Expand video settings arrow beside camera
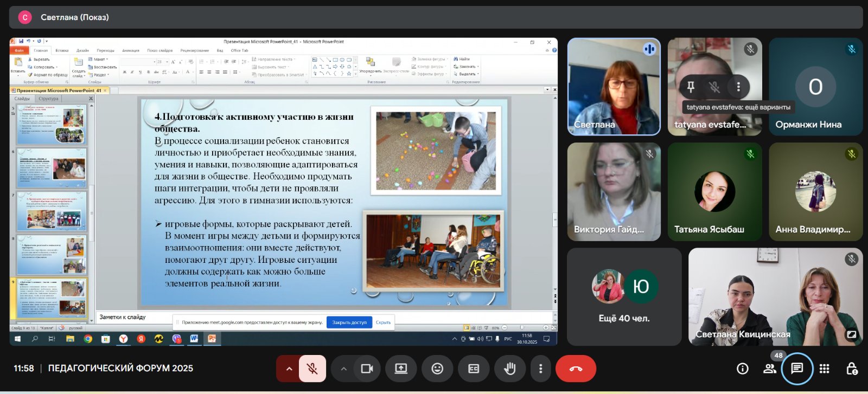 tap(343, 369)
